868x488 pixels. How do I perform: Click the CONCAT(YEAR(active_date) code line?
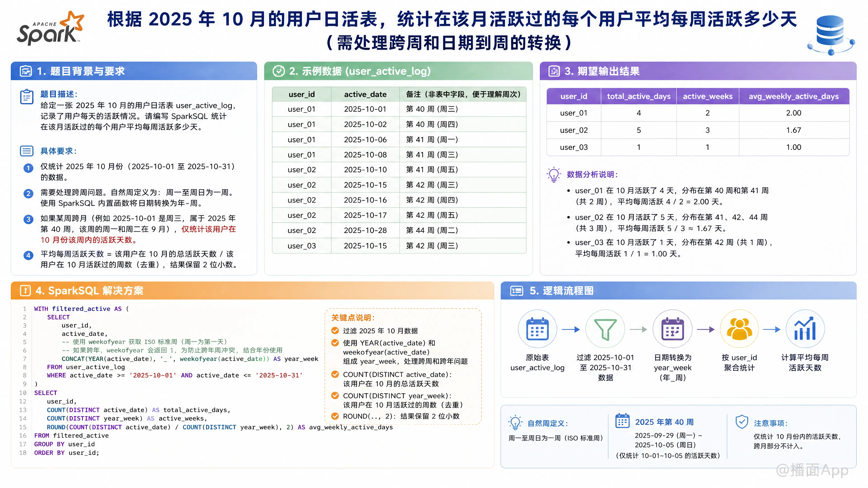point(190,359)
